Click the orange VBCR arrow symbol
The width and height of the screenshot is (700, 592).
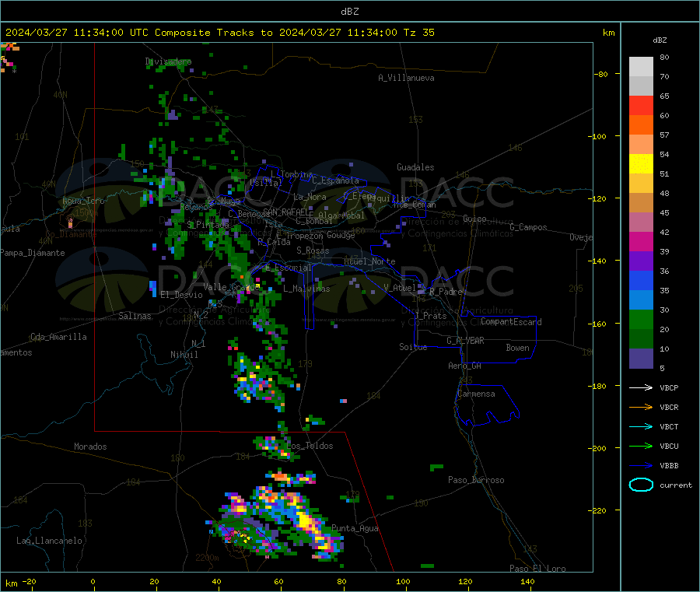point(641,407)
